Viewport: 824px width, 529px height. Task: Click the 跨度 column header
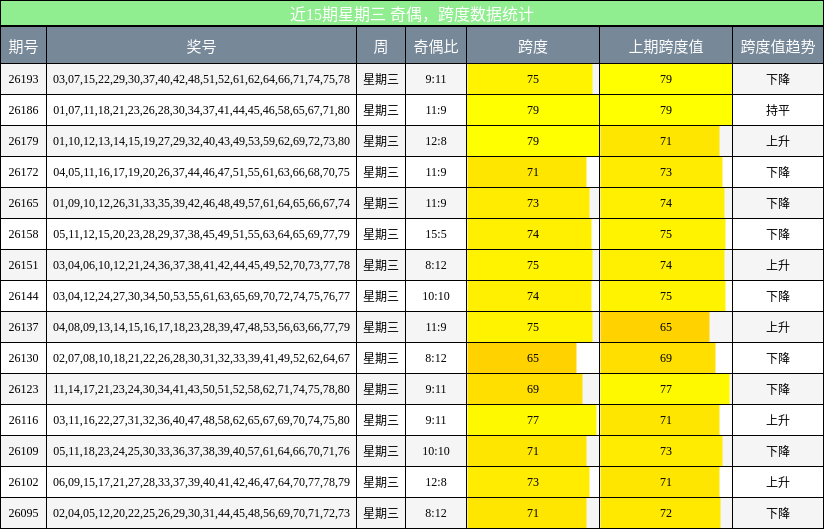point(533,47)
